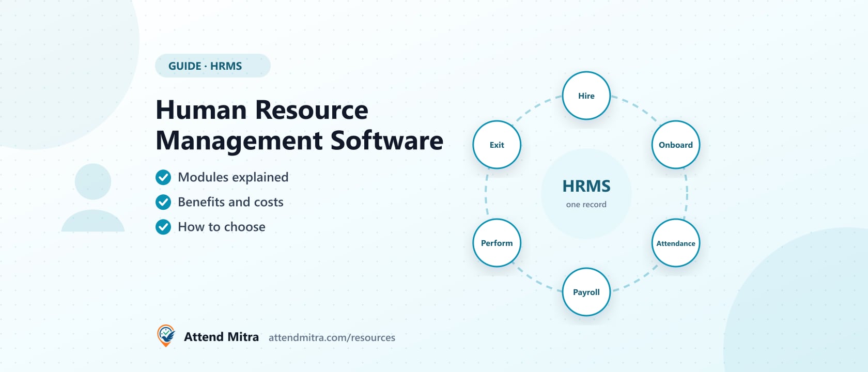Click the Hire circle node
This screenshot has width=868, height=372.
coord(586,96)
